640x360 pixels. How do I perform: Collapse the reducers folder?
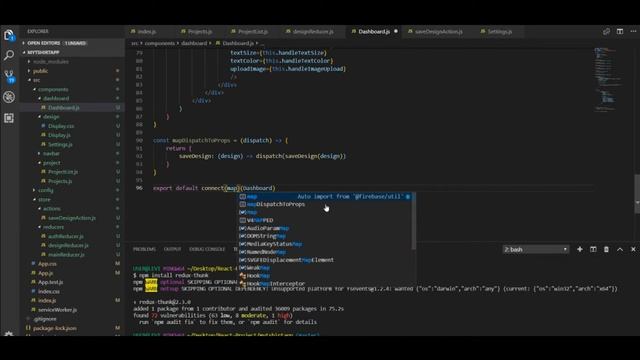click(39, 227)
